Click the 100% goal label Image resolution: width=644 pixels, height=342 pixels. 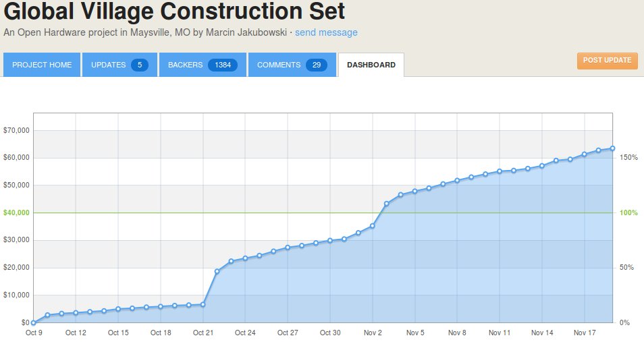[x=628, y=212]
